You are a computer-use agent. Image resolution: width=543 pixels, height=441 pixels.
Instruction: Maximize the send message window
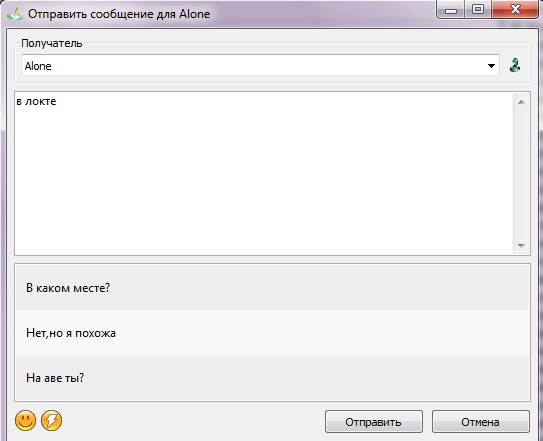pyautogui.click(x=478, y=9)
